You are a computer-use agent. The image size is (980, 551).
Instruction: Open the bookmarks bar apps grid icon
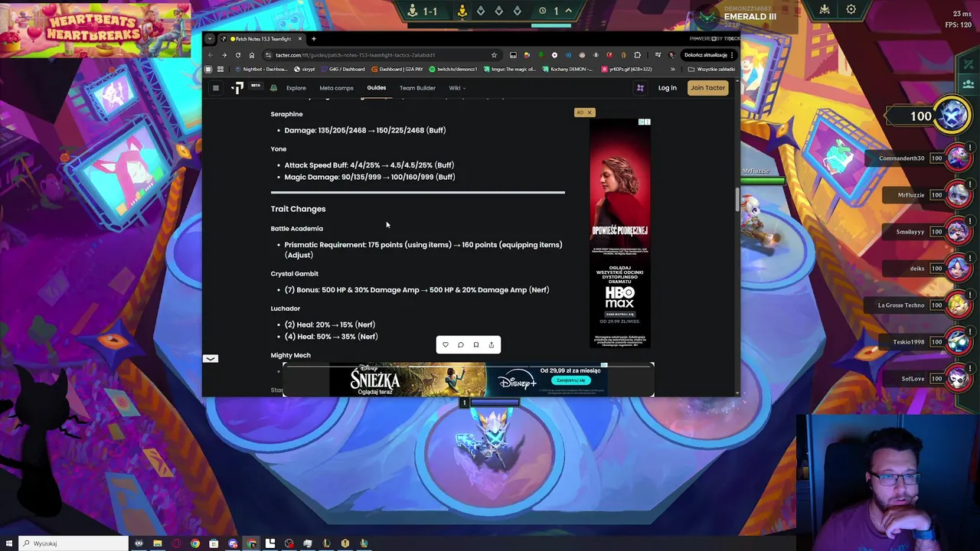pyautogui.click(x=220, y=69)
